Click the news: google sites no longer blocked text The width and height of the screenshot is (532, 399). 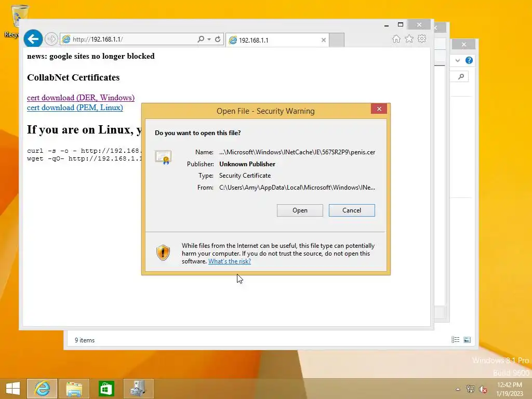click(x=90, y=56)
